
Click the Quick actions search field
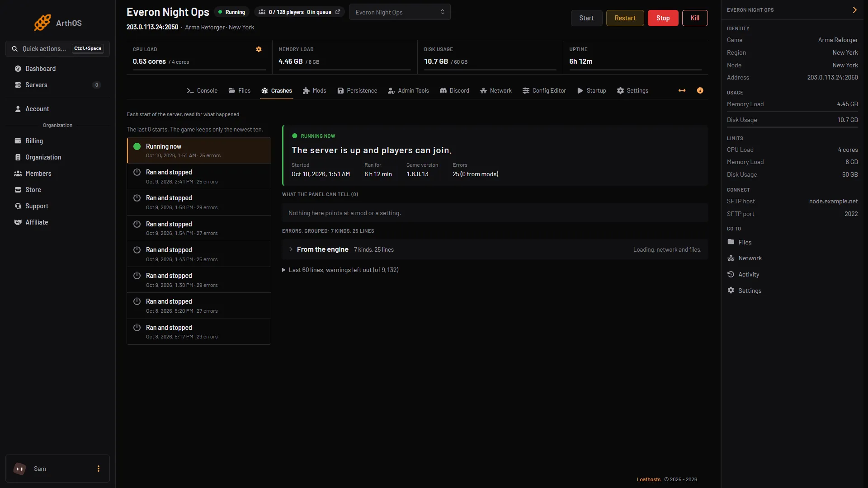57,49
